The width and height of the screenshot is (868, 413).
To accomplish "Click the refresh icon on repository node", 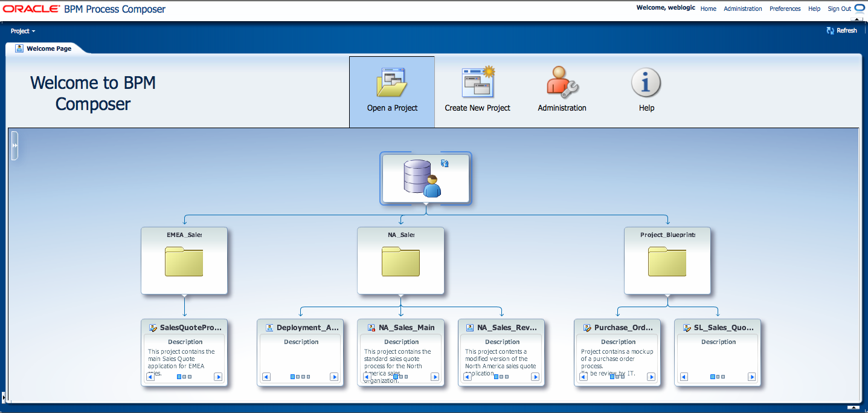I will click(x=445, y=163).
